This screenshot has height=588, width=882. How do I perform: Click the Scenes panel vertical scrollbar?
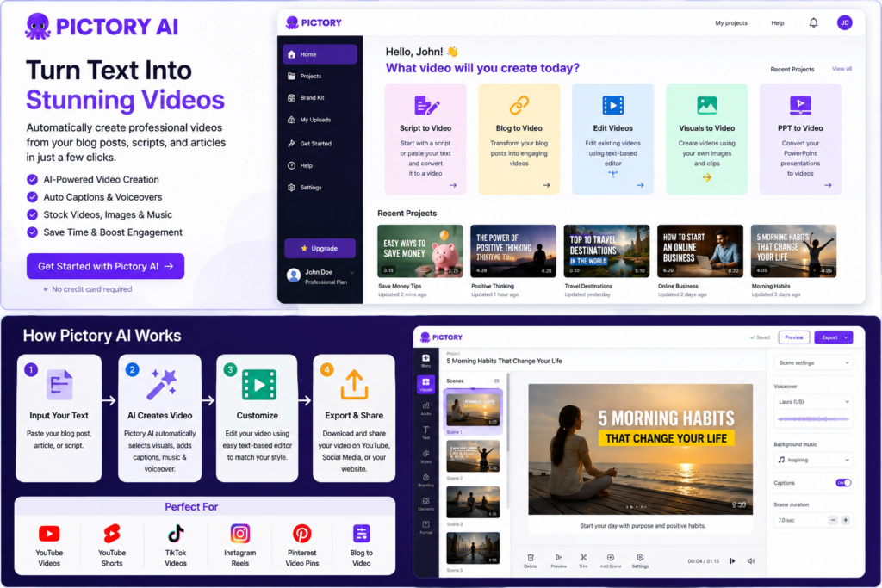pos(508,413)
